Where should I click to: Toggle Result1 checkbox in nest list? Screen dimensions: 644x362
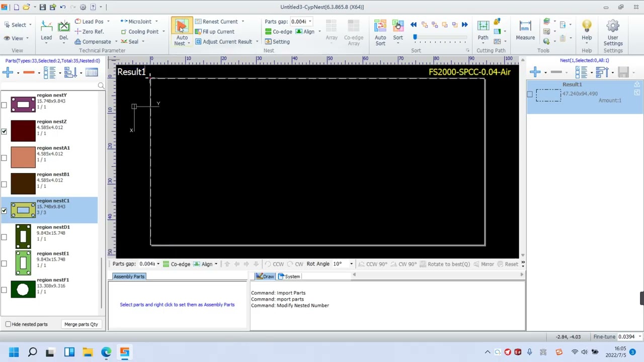(530, 94)
